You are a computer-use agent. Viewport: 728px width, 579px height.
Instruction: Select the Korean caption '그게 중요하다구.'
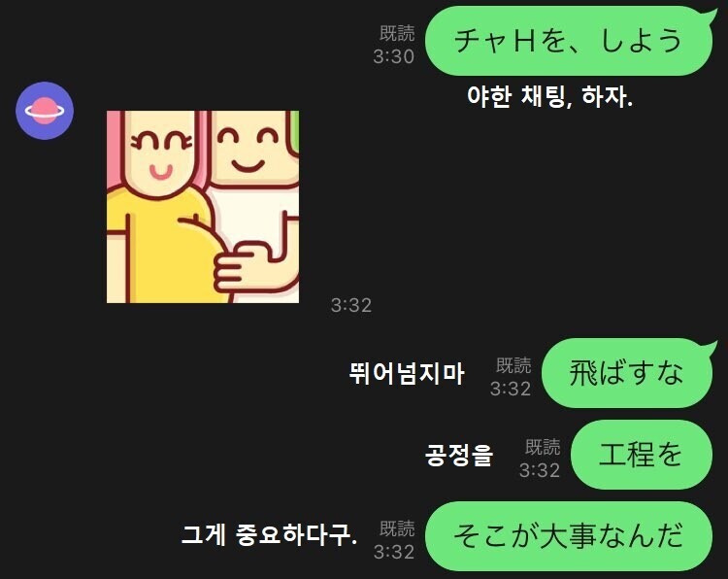[x=269, y=535]
